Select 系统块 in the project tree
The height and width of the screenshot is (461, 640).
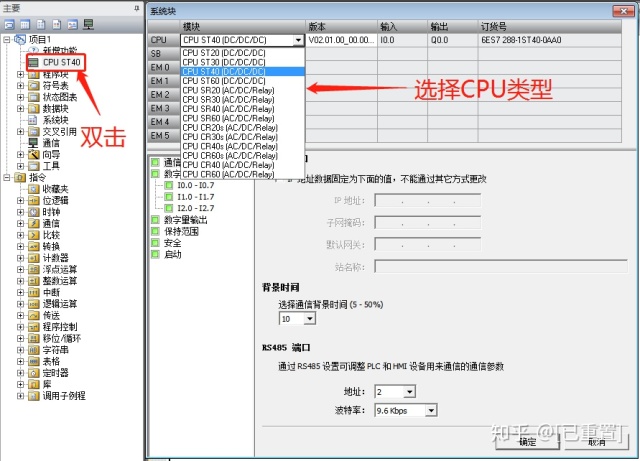[56, 120]
